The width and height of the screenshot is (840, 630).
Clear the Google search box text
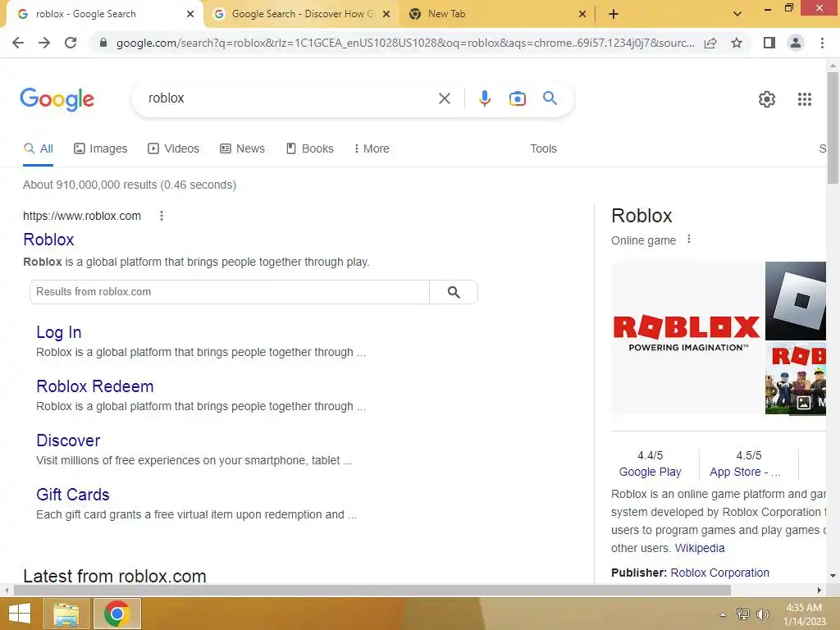click(444, 98)
